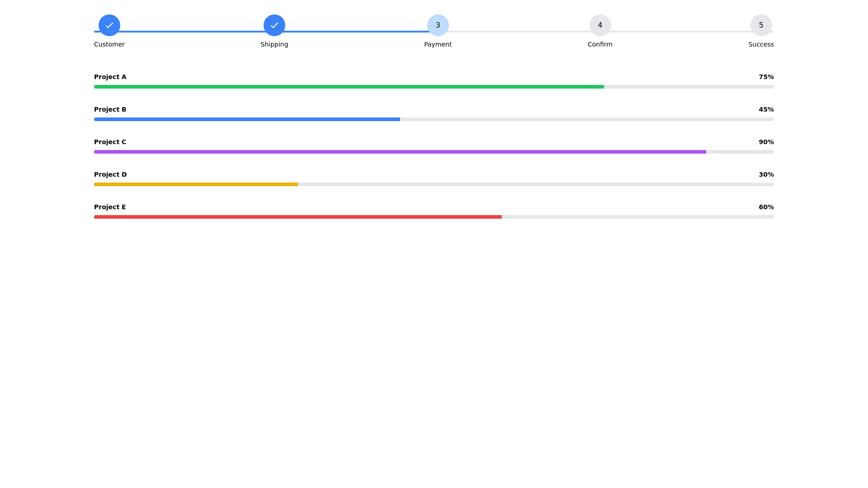
Task: Click the Customer step label
Action: [x=109, y=44]
